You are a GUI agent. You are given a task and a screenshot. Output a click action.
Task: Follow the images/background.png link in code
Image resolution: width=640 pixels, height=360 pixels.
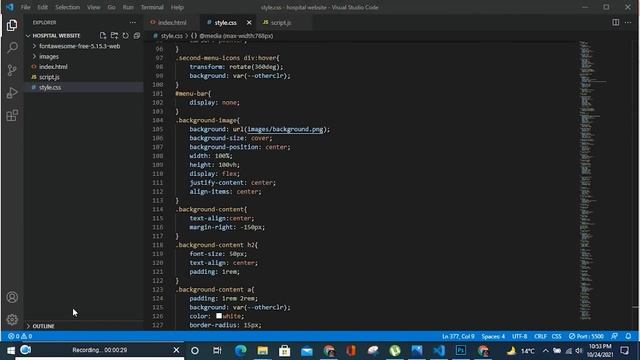[x=285, y=129]
